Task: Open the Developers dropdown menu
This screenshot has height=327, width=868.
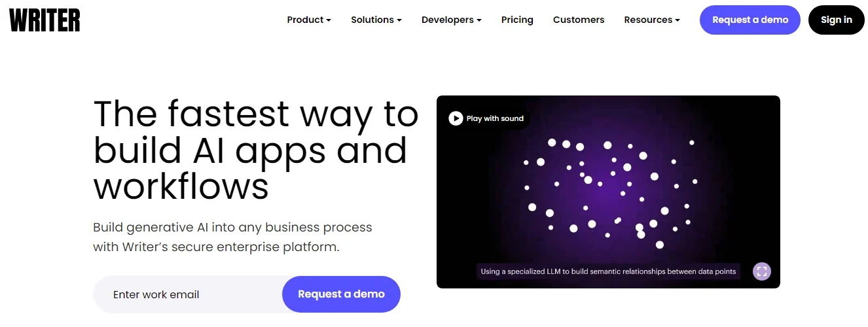Action: coord(452,20)
